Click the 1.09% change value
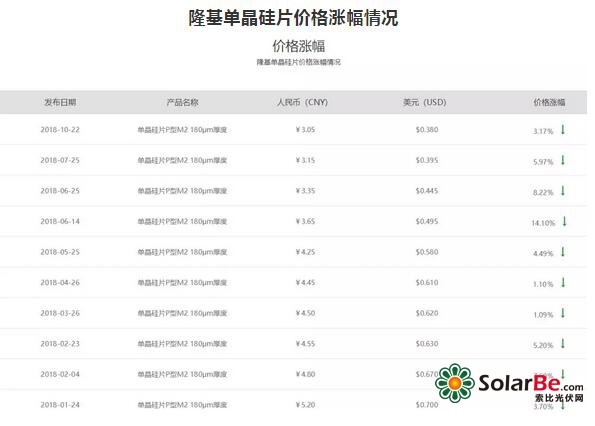This screenshot has height=426, width=595. [x=543, y=315]
